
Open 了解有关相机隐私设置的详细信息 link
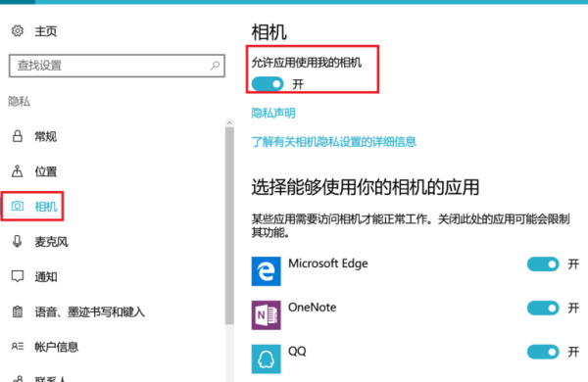pyautogui.click(x=334, y=141)
